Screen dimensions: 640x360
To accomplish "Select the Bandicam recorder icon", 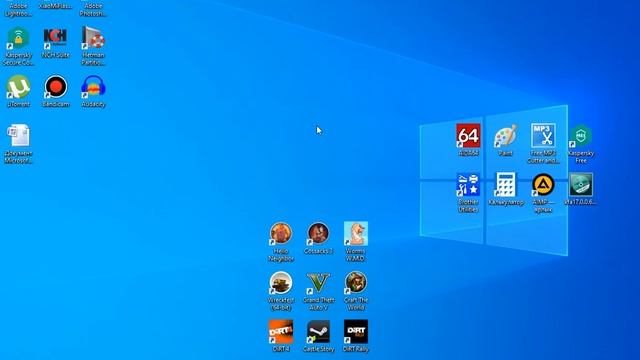I will pyautogui.click(x=56, y=87).
